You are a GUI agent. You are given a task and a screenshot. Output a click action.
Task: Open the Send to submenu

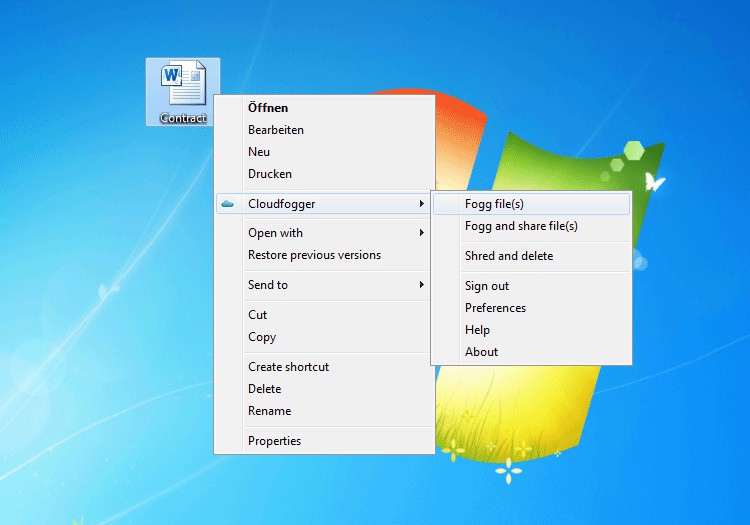(x=324, y=285)
